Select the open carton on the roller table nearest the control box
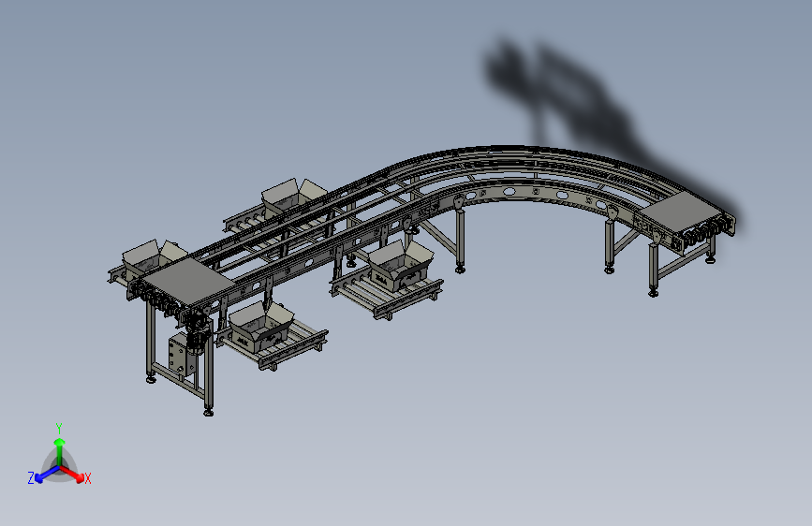The width and height of the screenshot is (812, 526). 261,327
